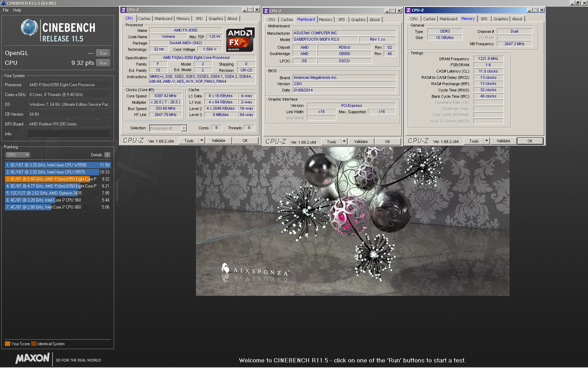Viewport: 588px width, 368px height.
Task: Select ranking row AMD Opteron 2435
Action: coord(58,193)
